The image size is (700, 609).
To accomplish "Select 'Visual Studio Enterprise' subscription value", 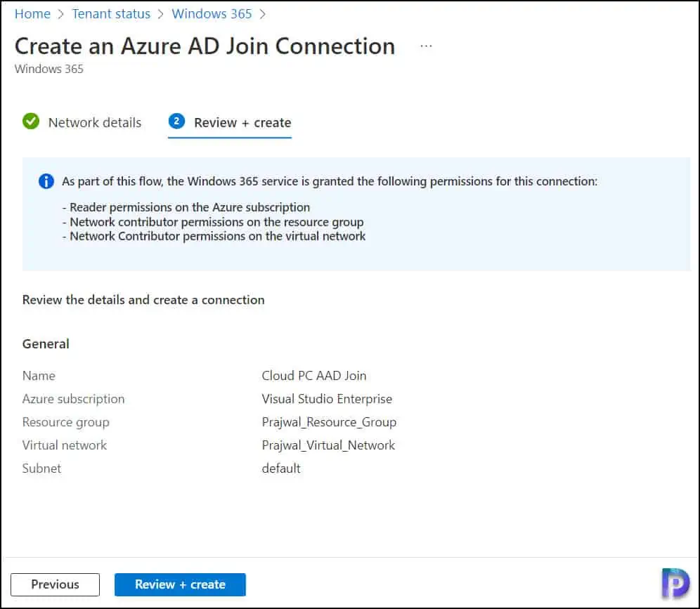I will 327,399.
